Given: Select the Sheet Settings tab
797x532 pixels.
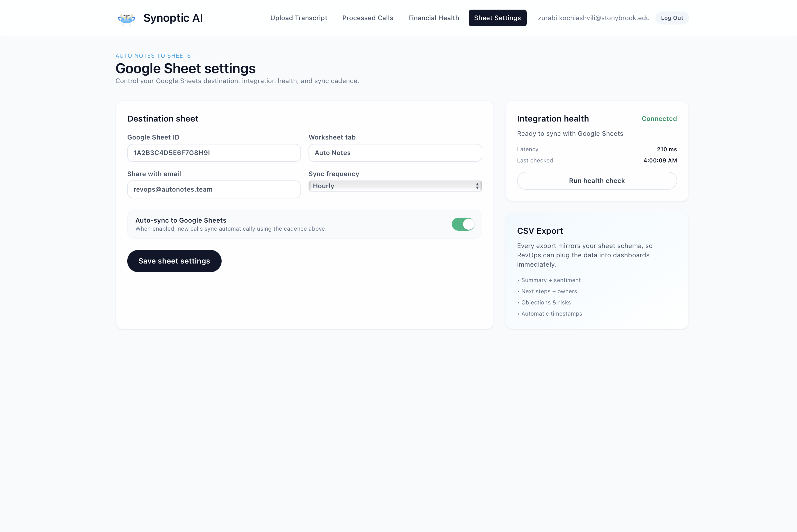Looking at the screenshot, I should coord(497,18).
